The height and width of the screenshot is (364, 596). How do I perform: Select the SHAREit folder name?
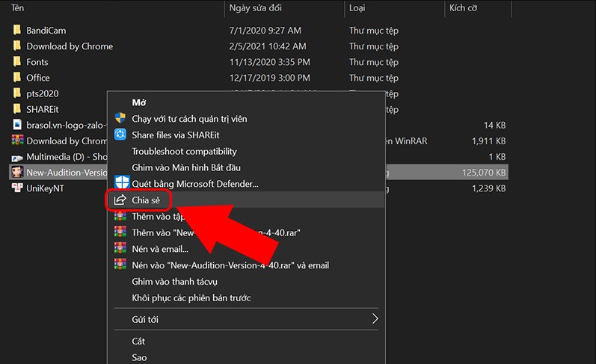click(43, 109)
